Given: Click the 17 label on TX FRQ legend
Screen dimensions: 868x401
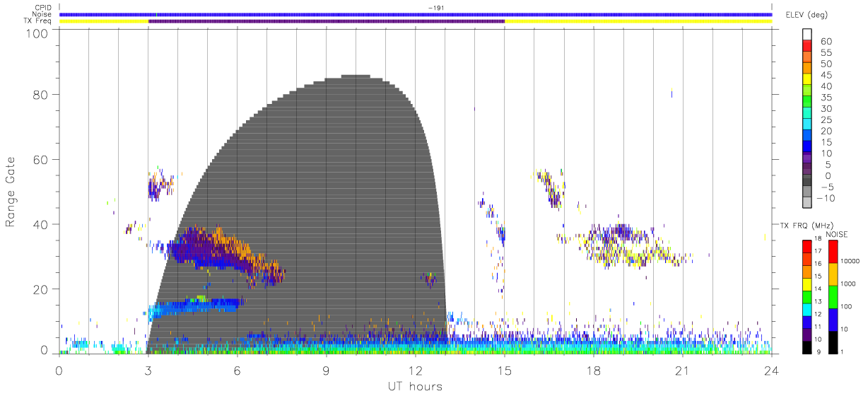Looking at the screenshot, I should (818, 250).
